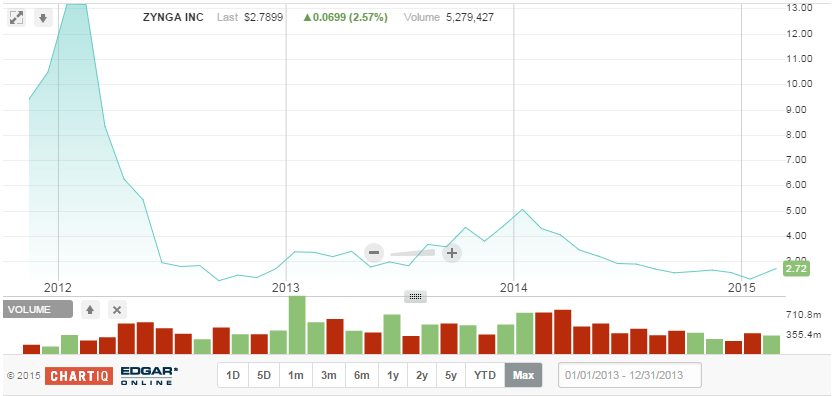Viewport: 832px width, 396px height.
Task: Click the 2014 axis label
Action: (514, 288)
